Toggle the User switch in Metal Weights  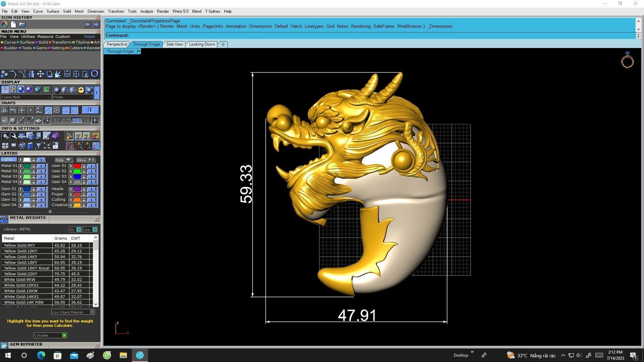[x=90, y=230]
